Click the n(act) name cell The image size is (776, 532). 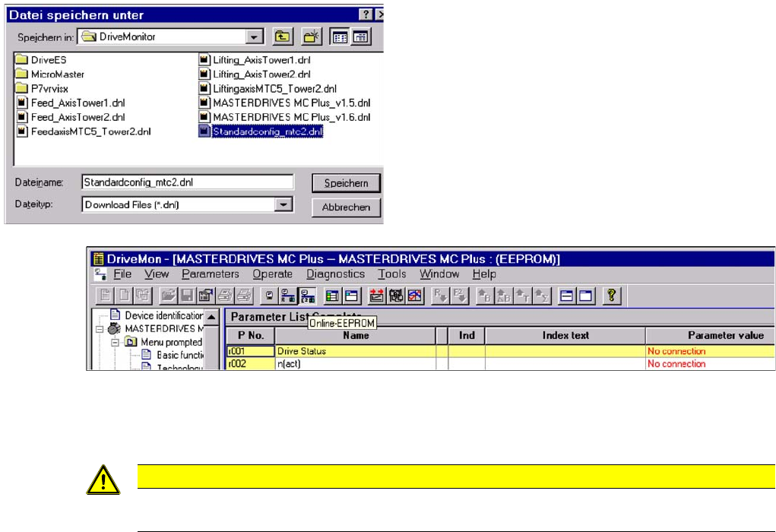pos(356,364)
